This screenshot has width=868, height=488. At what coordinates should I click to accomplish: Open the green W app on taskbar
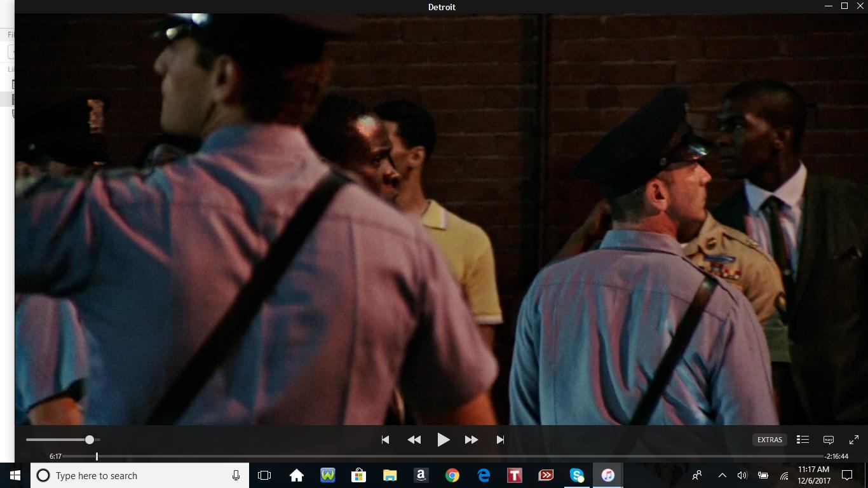327,475
